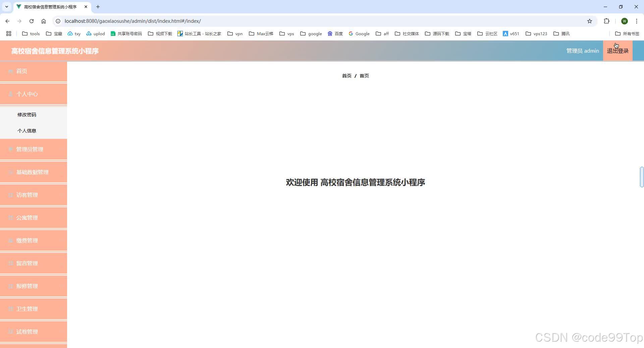This screenshot has width=644, height=348.
Task: Click the first 首页 breadcrumb link
Action: point(346,76)
